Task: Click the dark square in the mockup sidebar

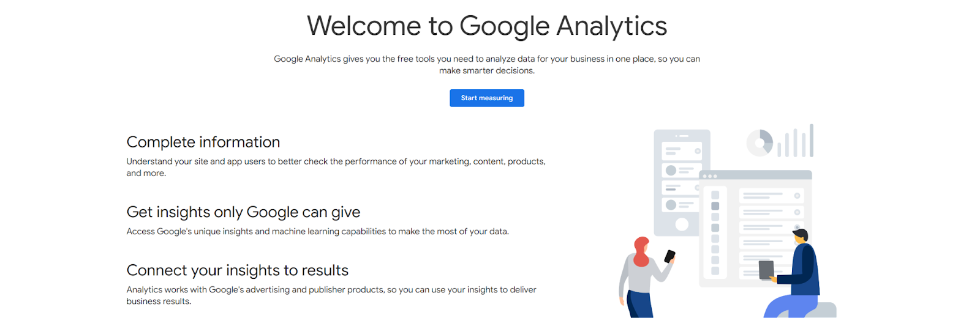Action: click(x=715, y=206)
